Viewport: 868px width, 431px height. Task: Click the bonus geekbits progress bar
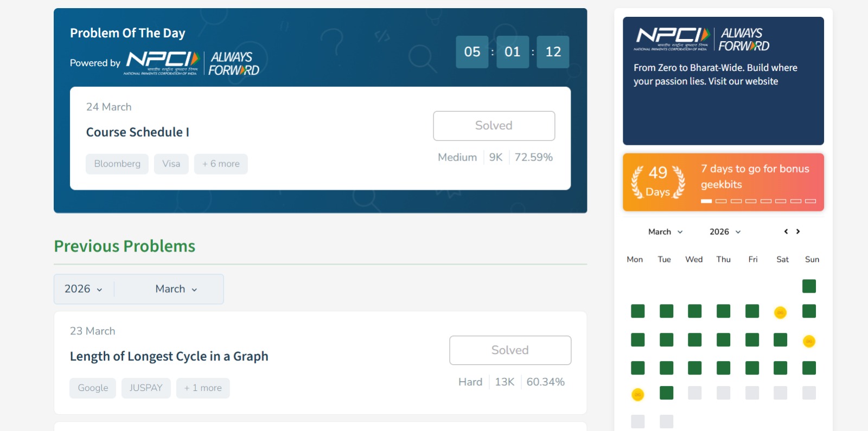click(758, 201)
